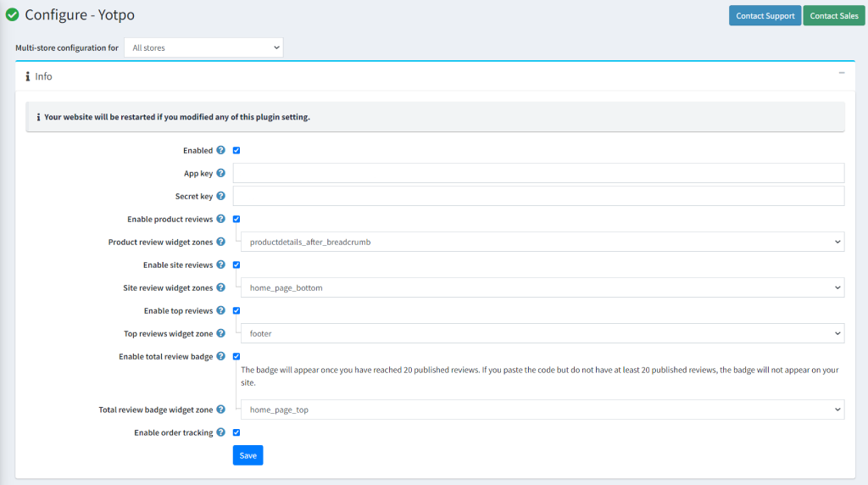Focus the Secret key input field
Screen dimensions: 868x485
(x=538, y=196)
